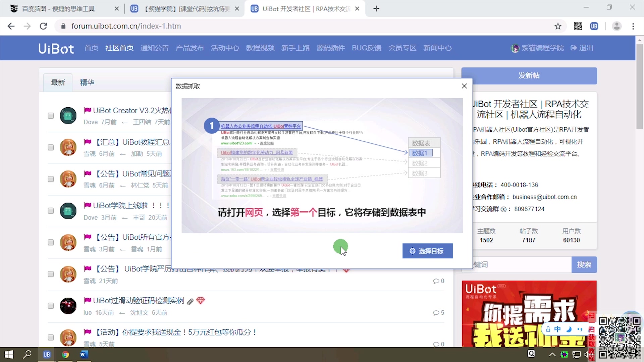This screenshot has height=362, width=644.
Task: Open BUG反馈 in the navigation bar
Action: [x=367, y=48]
